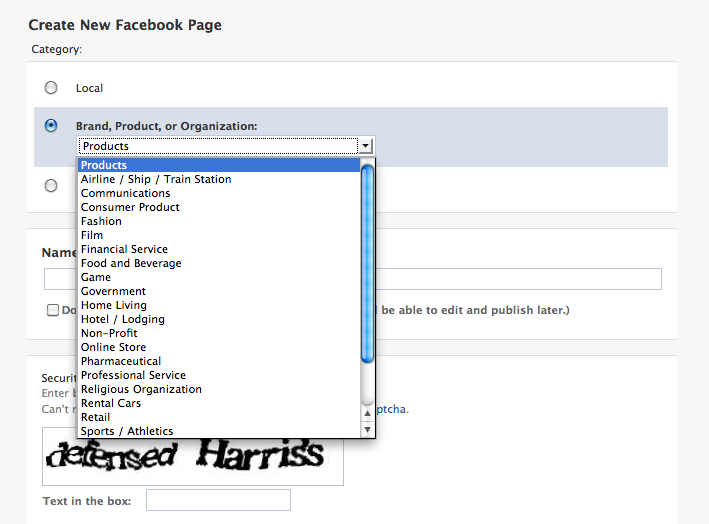Choose Food and Beverage option

pos(219,263)
